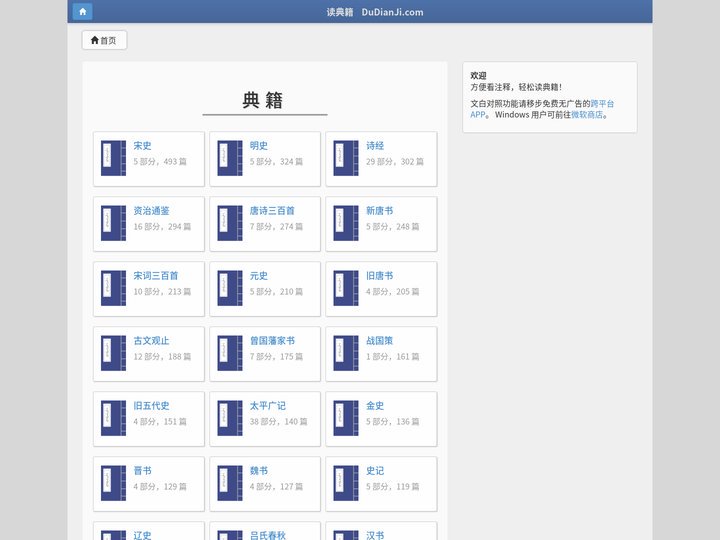Open the 金史 title link

coord(375,405)
